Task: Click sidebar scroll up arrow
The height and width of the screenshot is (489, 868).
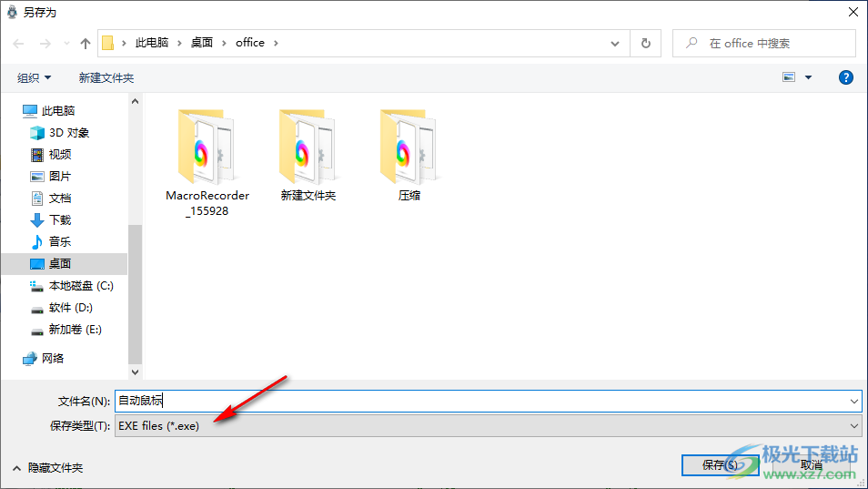Action: (x=135, y=101)
